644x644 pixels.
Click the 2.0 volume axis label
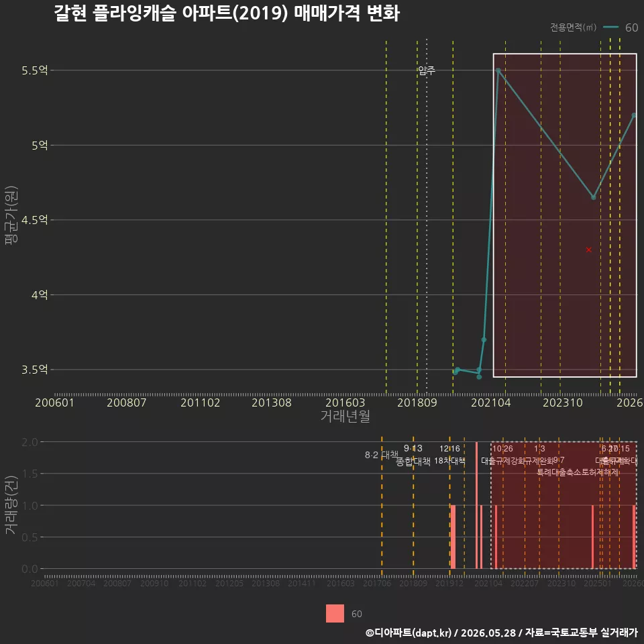coord(30,442)
